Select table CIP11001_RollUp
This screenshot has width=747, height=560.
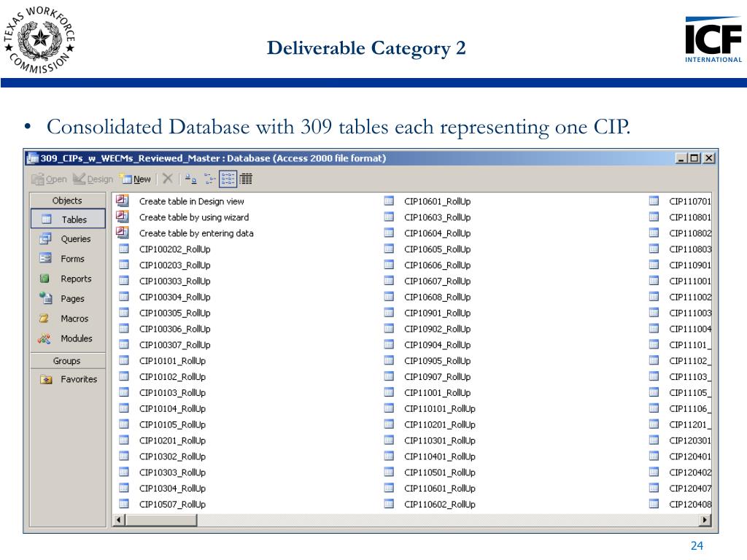[x=438, y=393]
